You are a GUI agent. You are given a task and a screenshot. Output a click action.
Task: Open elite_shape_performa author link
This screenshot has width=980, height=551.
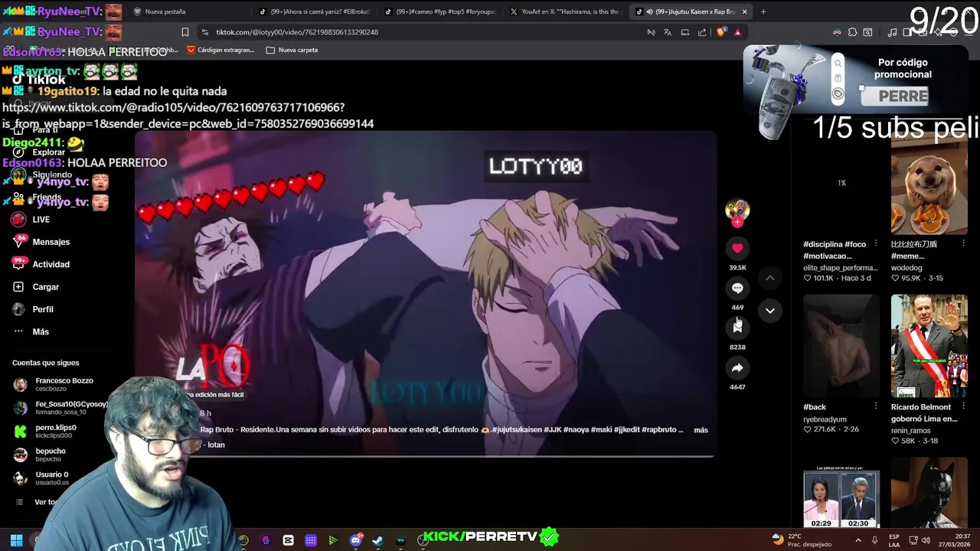[x=840, y=268]
